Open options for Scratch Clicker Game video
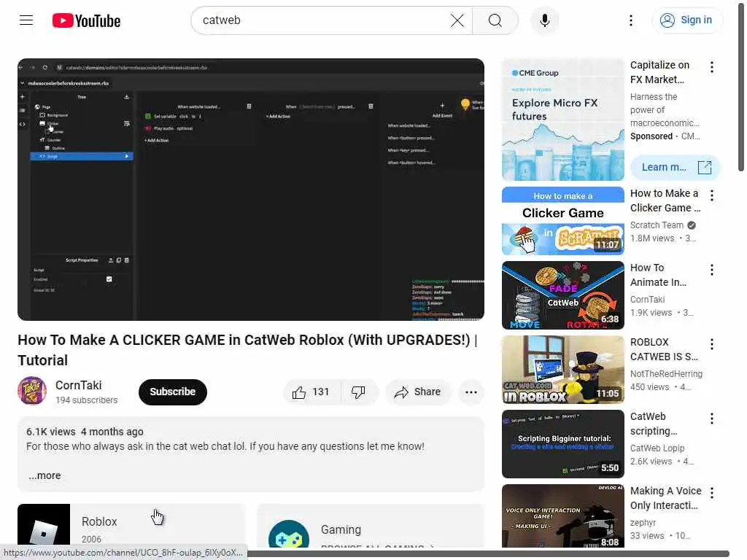 (x=712, y=195)
